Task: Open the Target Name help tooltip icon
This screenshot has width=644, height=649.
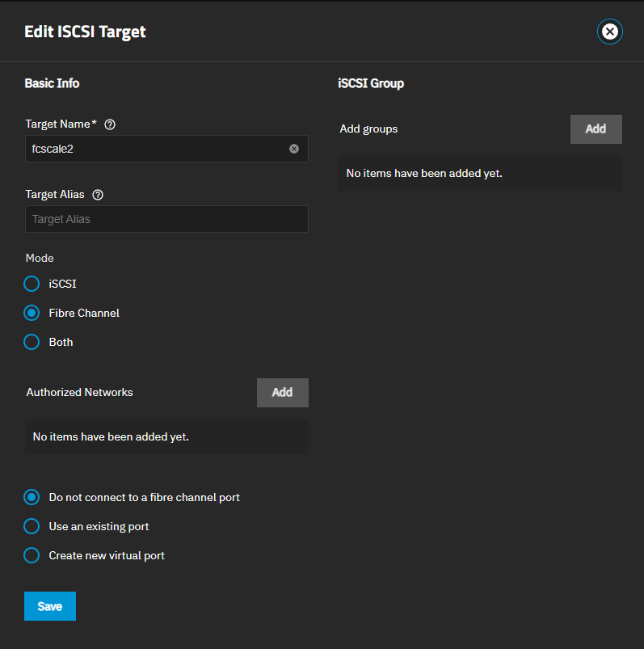Action: click(x=111, y=124)
